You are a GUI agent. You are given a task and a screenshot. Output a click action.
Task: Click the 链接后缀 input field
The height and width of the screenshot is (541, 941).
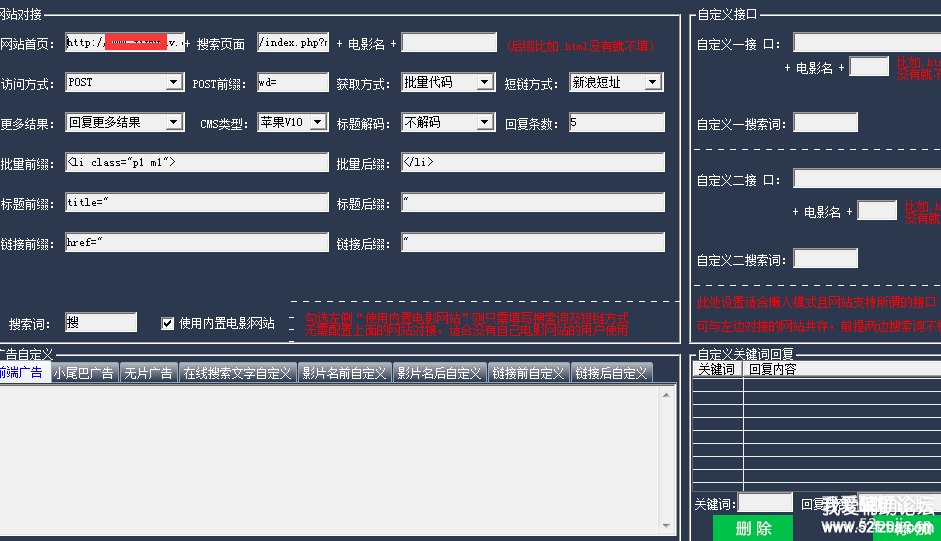tap(533, 242)
